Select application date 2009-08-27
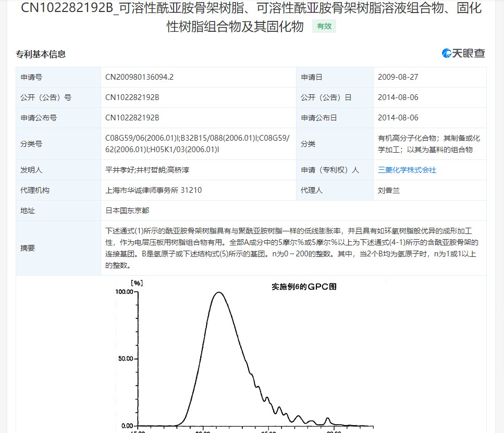The width and height of the screenshot is (504, 433). click(x=398, y=77)
